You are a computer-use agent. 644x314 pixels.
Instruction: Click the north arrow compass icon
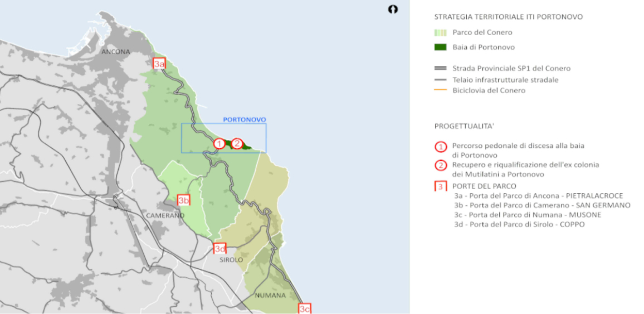pyautogui.click(x=393, y=9)
